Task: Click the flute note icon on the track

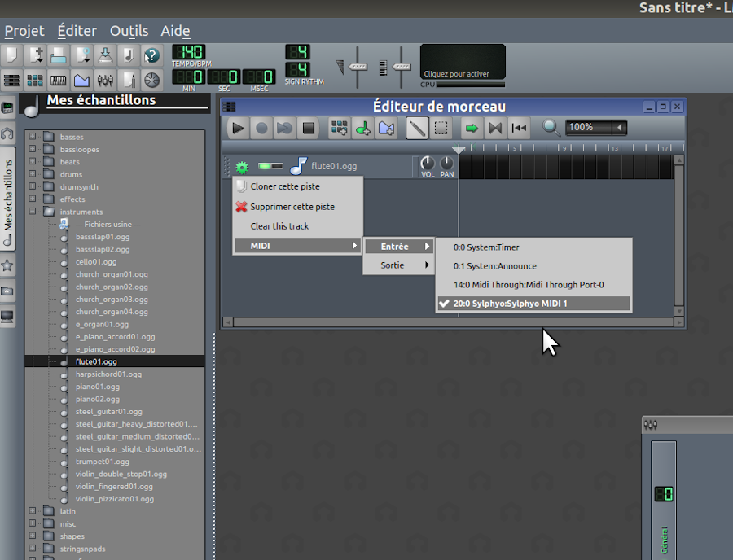Action: [300, 165]
